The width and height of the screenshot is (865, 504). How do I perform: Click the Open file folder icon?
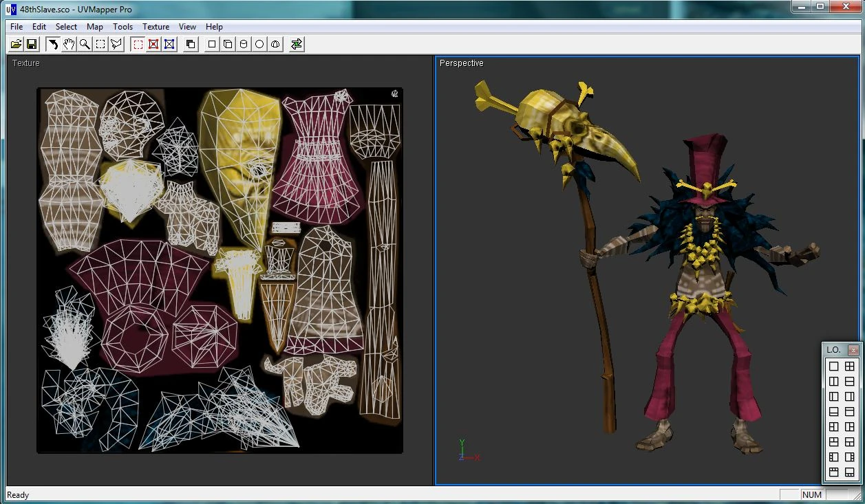click(16, 44)
